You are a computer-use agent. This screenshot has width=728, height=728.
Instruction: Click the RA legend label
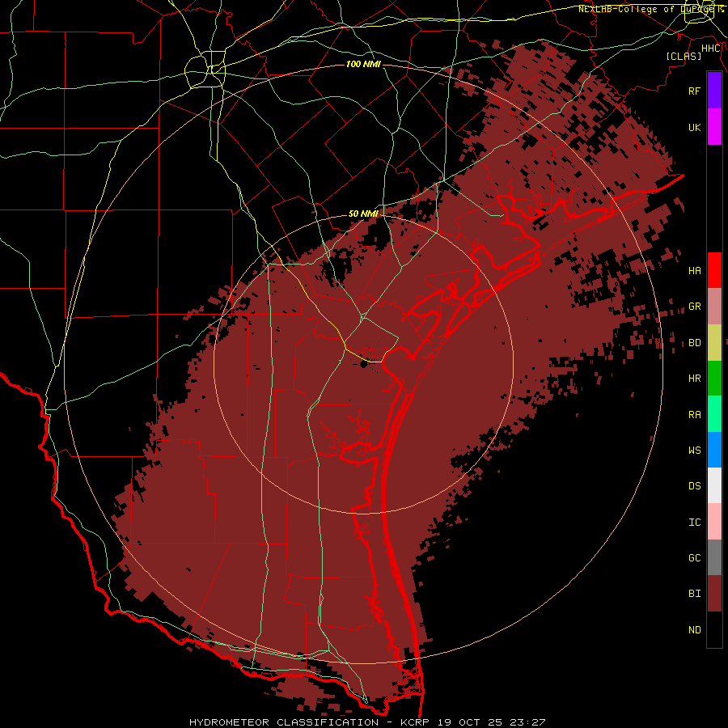[695, 415]
